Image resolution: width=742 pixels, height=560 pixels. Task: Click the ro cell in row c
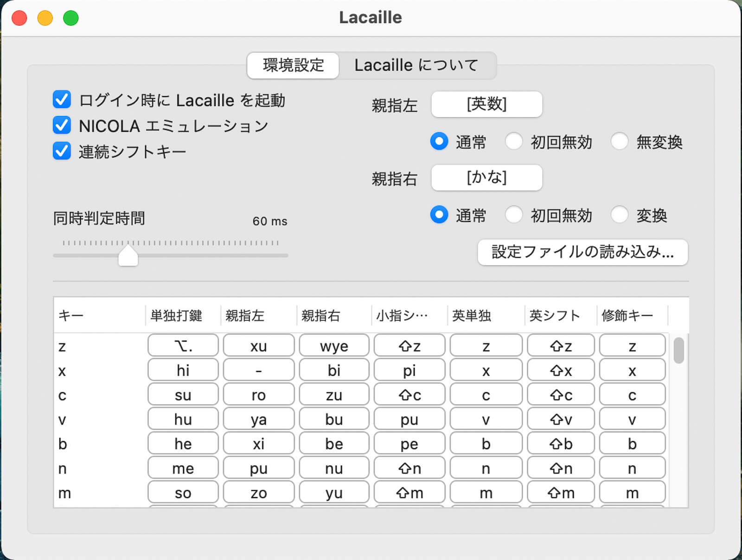click(259, 395)
